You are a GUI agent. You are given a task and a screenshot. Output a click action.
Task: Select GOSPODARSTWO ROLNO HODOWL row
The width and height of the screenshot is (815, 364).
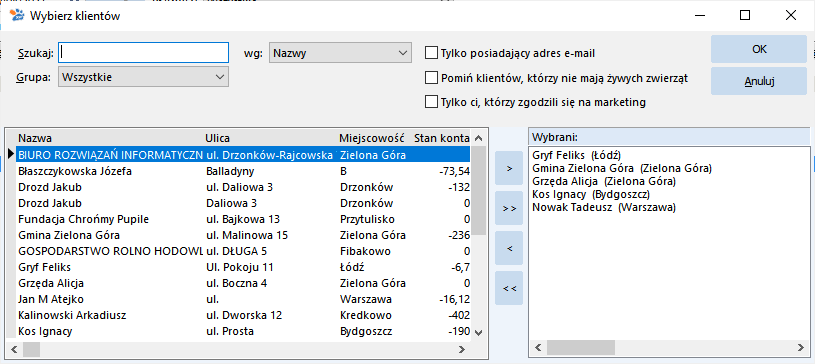pos(243,251)
